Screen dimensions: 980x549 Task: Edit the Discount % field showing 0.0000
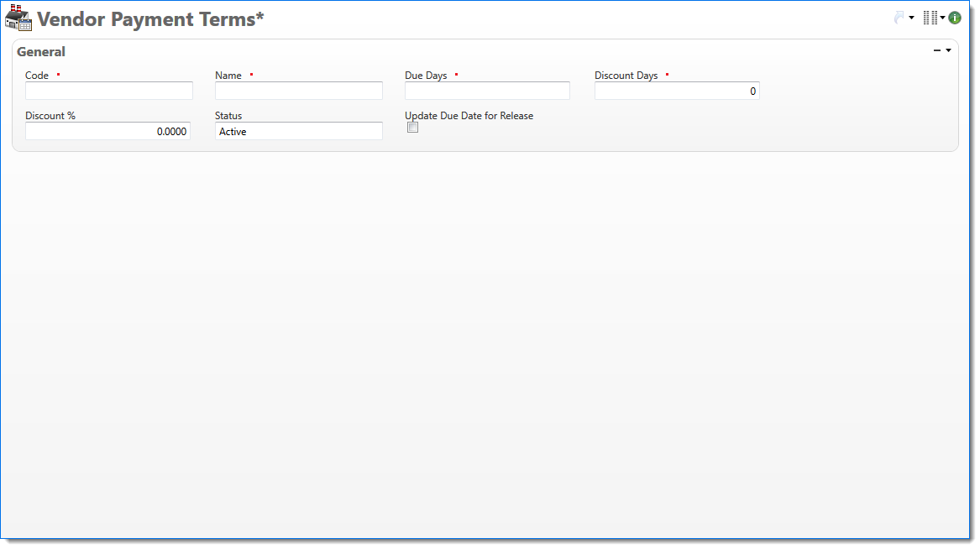click(107, 132)
